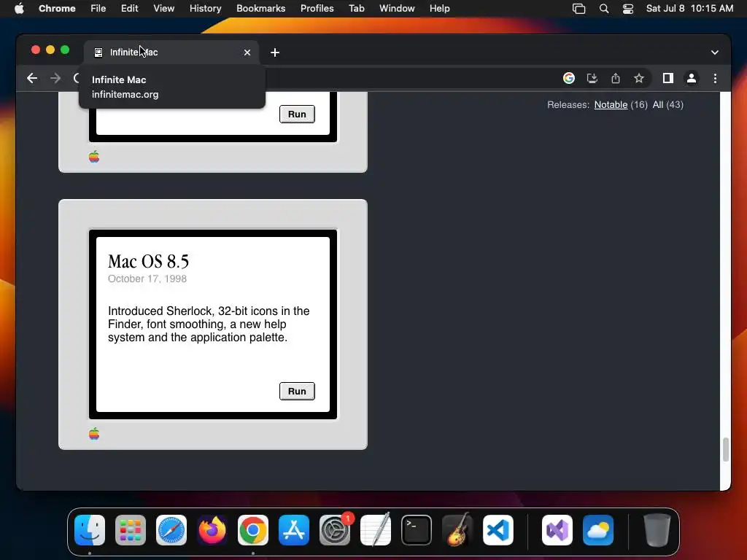Click the install app icon in address bar
Viewport: 747px width, 560px height.
pyautogui.click(x=592, y=78)
